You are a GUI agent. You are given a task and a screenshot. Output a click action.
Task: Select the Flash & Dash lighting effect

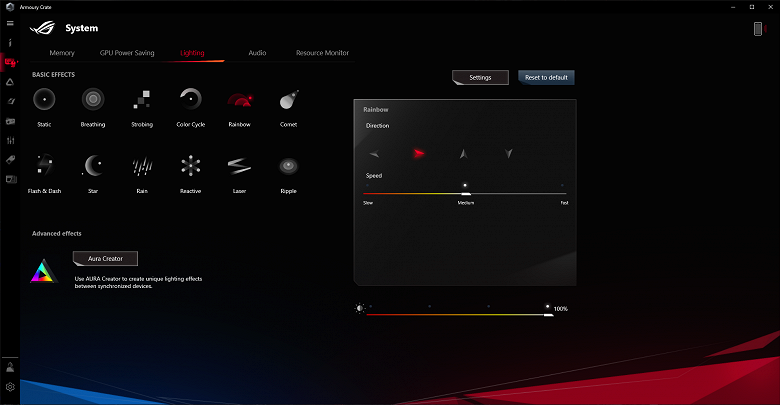click(44, 166)
